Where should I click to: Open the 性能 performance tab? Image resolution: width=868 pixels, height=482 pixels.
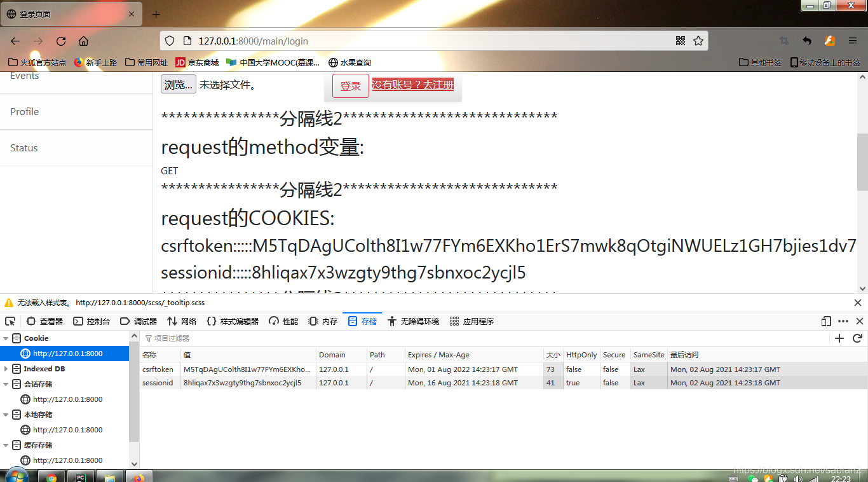(283, 321)
